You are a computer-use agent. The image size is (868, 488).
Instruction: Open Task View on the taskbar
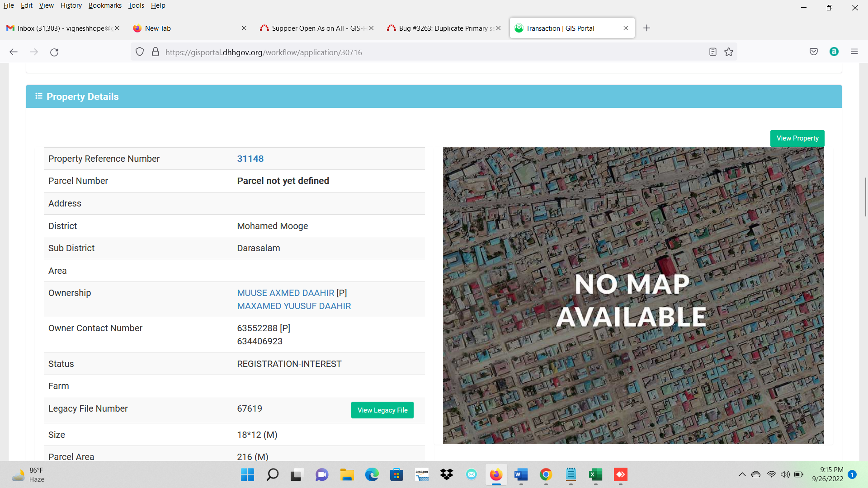tap(296, 474)
